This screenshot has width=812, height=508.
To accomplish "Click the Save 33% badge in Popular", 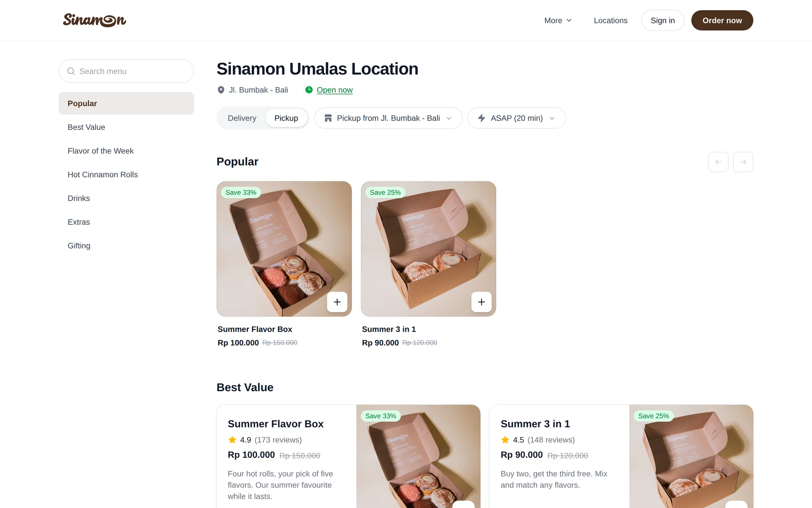I will coord(241,193).
